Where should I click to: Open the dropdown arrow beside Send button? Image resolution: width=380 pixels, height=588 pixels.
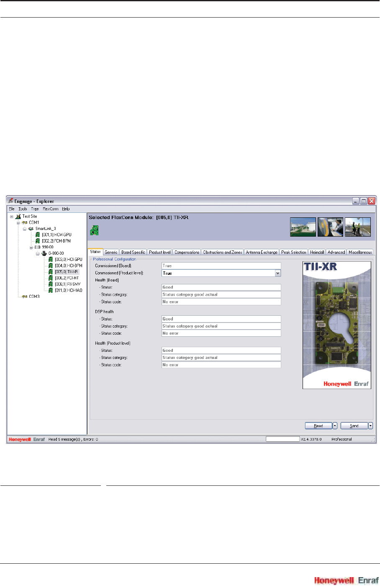coord(370,426)
